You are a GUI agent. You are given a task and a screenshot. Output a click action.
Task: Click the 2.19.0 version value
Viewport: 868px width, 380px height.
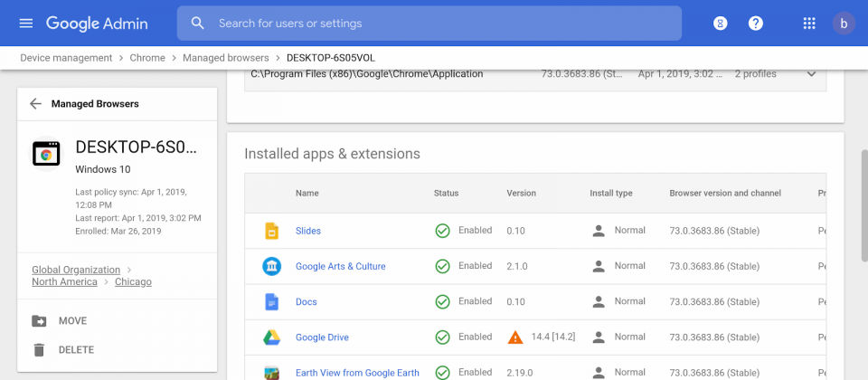click(520, 372)
